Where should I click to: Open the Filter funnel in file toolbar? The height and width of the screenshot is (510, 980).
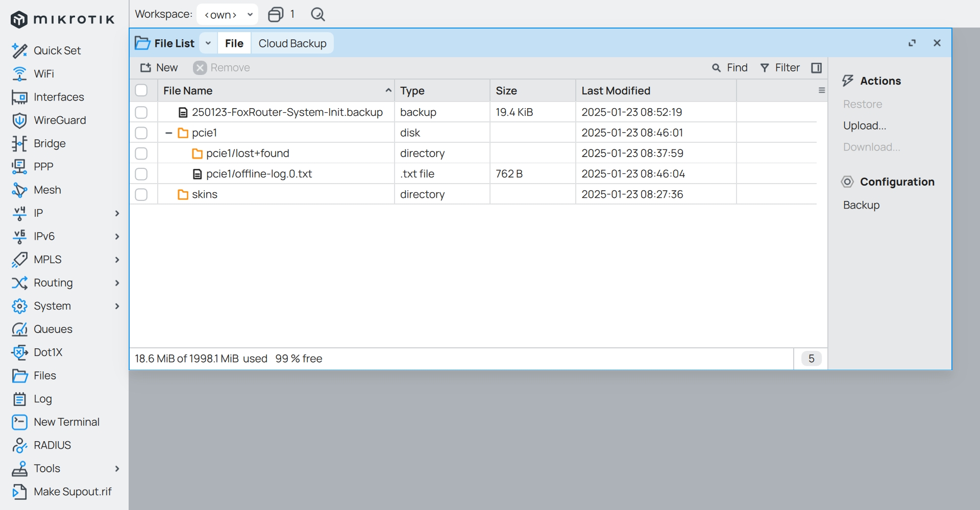[x=765, y=68]
